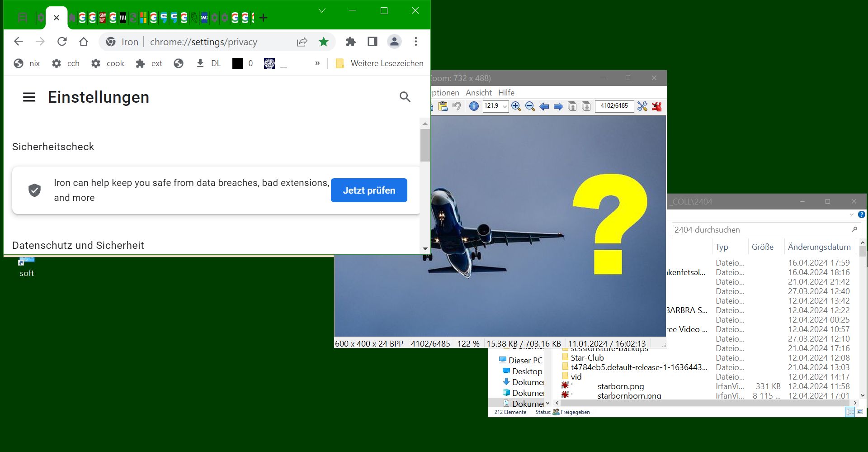This screenshot has width=868, height=452.
Task: Switch to the blue SMZ tab
Action: (x=204, y=18)
